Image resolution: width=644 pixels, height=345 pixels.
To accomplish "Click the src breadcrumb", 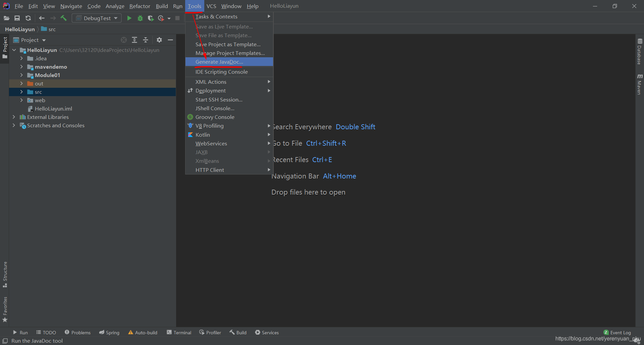I will pos(49,29).
